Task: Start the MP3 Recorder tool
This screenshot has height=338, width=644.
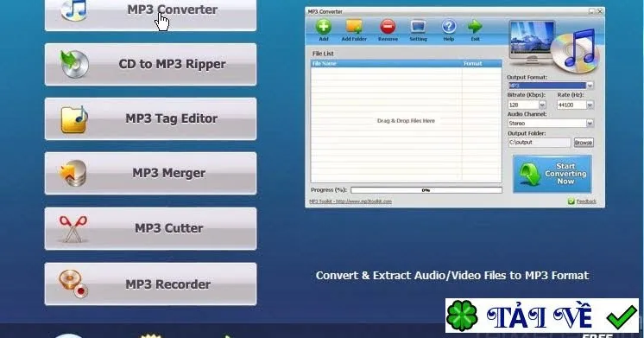Action: 150,284
